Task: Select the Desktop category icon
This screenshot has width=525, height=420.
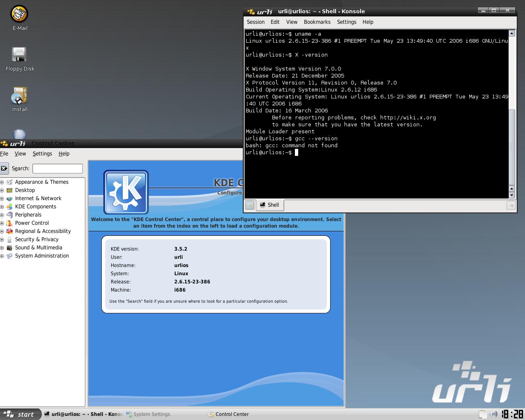Action: [9, 190]
